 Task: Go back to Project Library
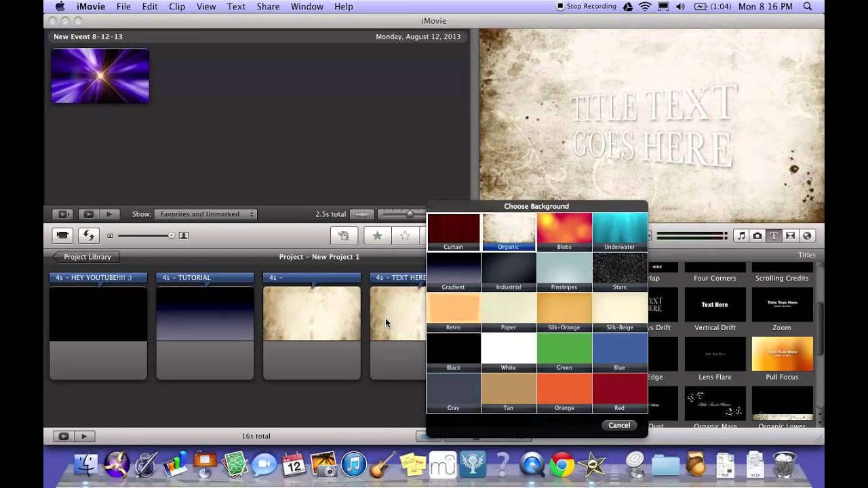coord(86,257)
